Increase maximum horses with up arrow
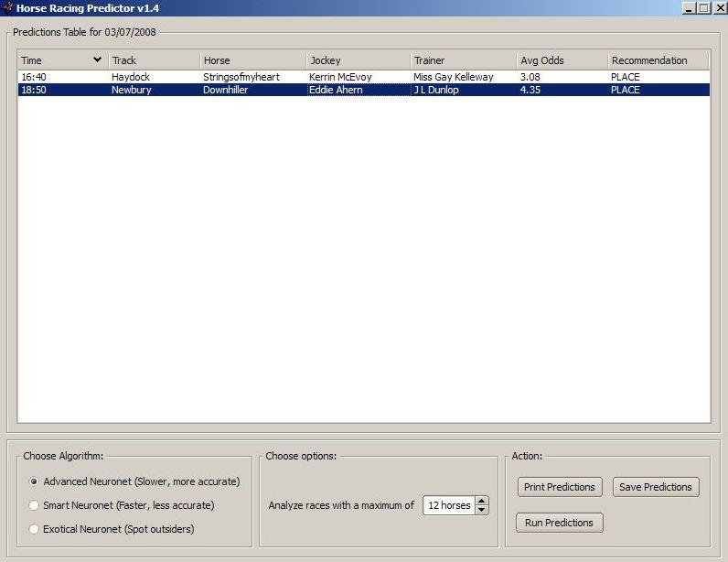Image resolution: width=728 pixels, height=562 pixels. (x=482, y=501)
